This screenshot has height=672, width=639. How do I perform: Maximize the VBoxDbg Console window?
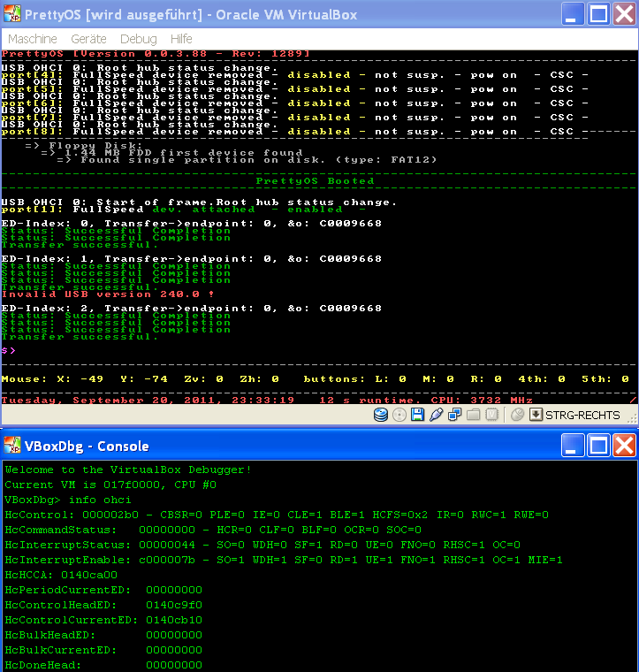(598, 446)
